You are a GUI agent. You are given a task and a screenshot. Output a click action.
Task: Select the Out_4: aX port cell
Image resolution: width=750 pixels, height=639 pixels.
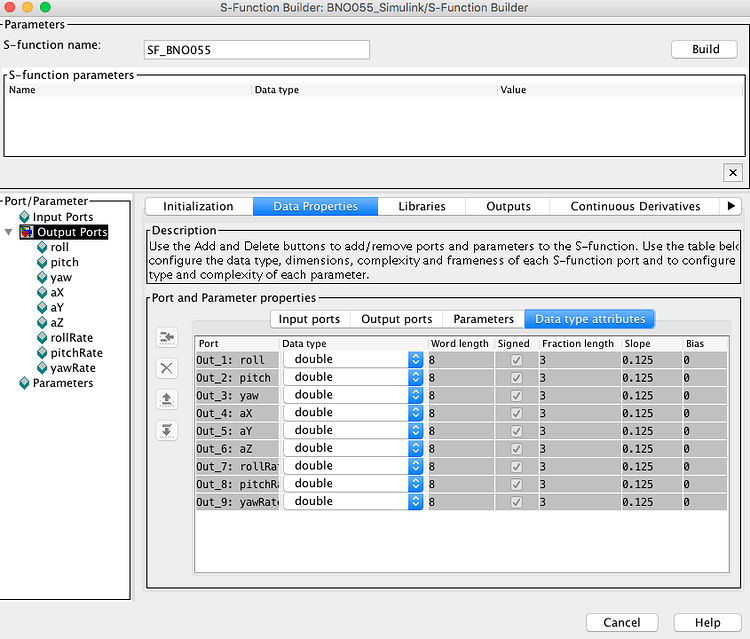point(237,413)
